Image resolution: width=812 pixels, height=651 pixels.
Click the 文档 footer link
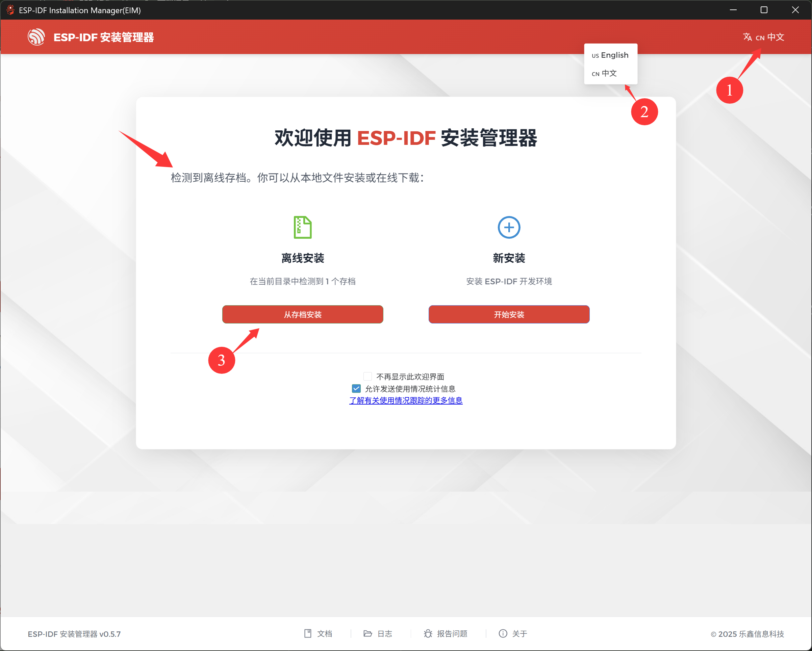318,633
